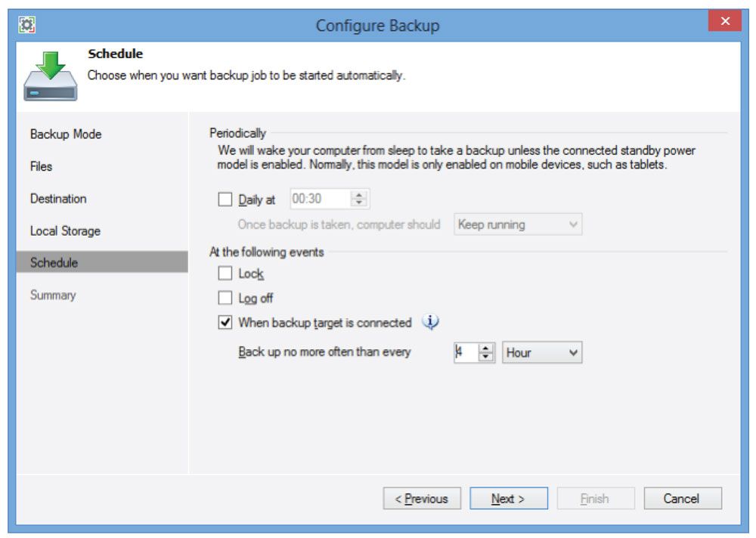Uncheck When backup target is connected
Screen dimensions: 756x538
(225, 323)
